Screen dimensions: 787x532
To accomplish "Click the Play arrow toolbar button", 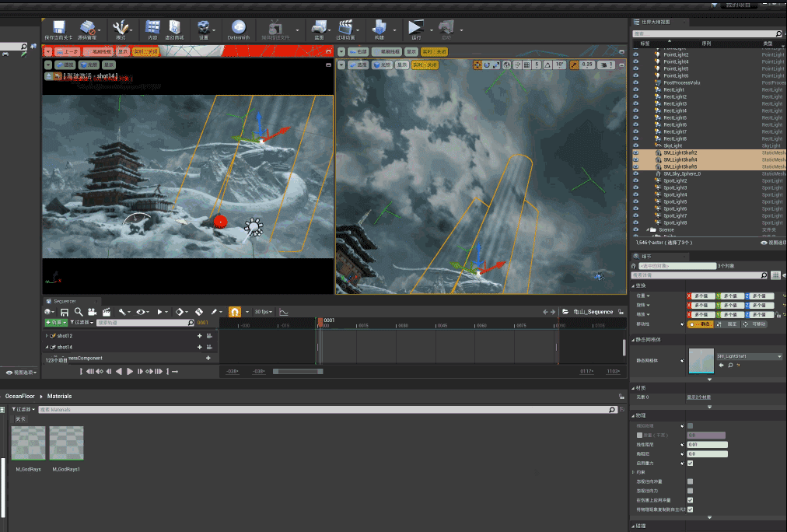I will (x=415, y=27).
